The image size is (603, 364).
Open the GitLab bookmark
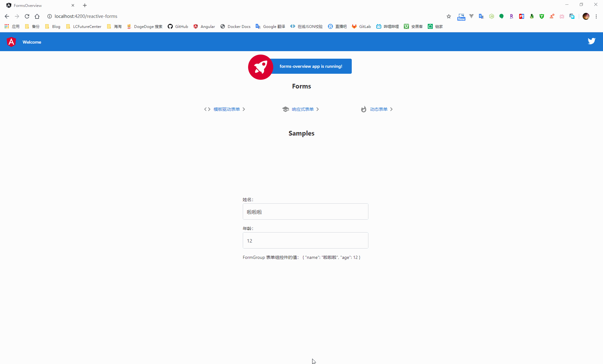coord(361,26)
